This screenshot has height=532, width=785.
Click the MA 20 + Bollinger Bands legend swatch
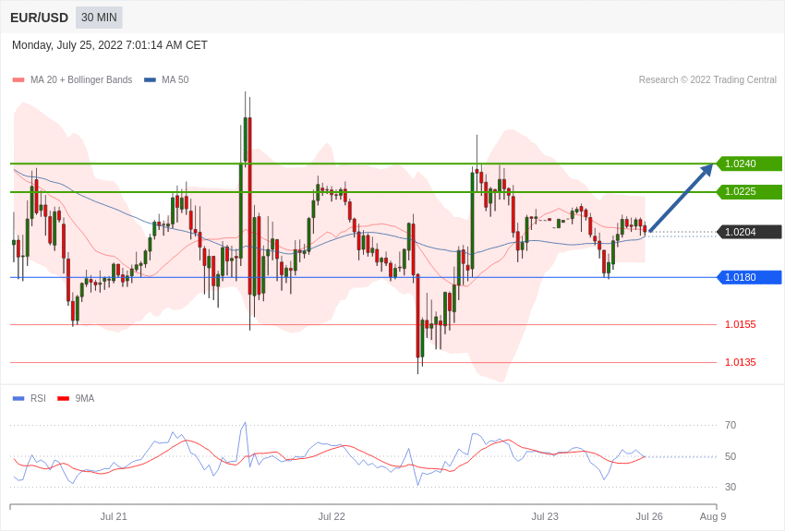click(x=18, y=80)
